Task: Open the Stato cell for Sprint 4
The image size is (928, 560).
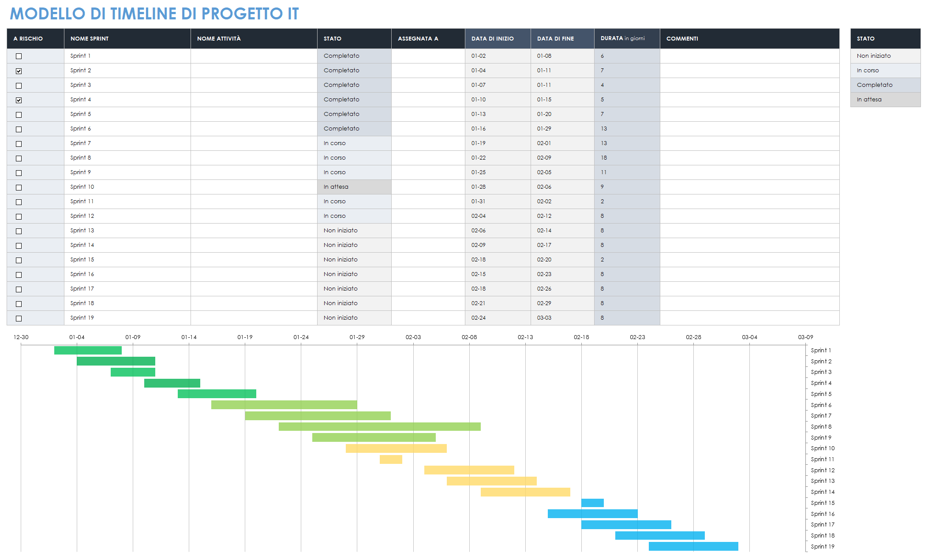Action: click(x=354, y=100)
